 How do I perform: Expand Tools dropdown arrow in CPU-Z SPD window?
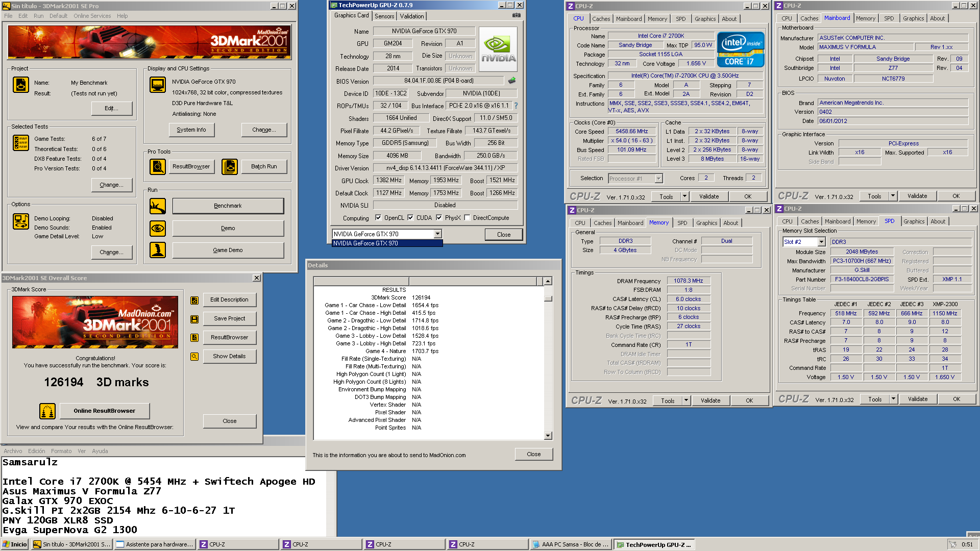[x=894, y=399]
